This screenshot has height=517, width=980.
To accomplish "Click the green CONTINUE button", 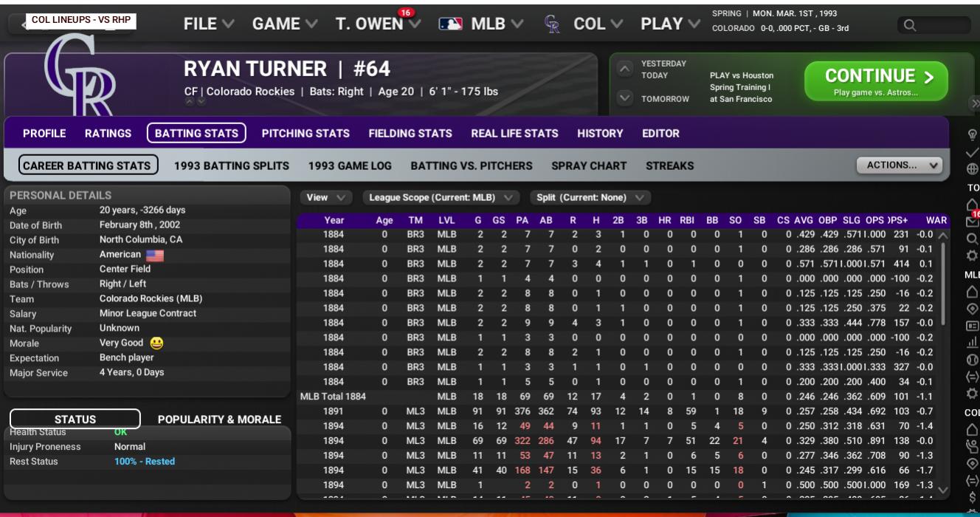I will (x=876, y=81).
